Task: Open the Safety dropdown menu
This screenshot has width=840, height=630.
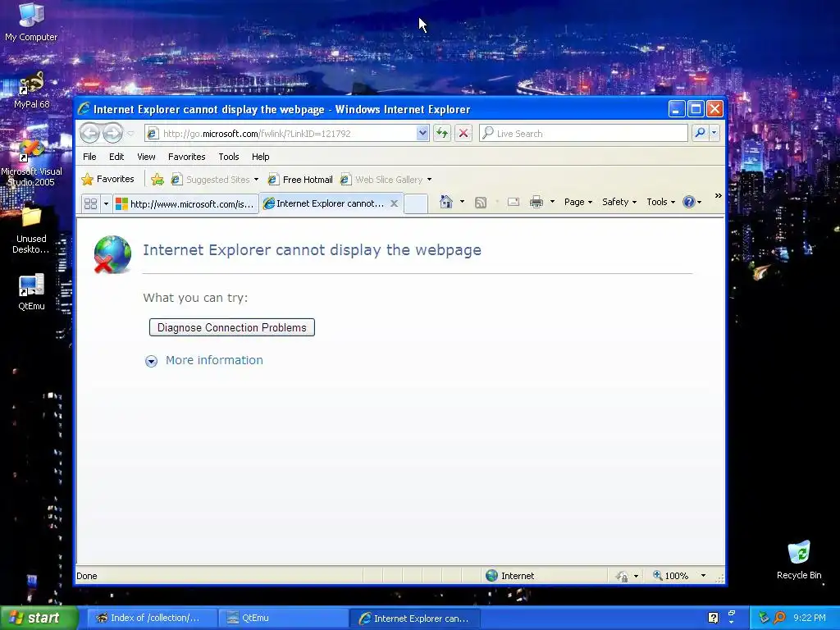Action: coord(619,202)
